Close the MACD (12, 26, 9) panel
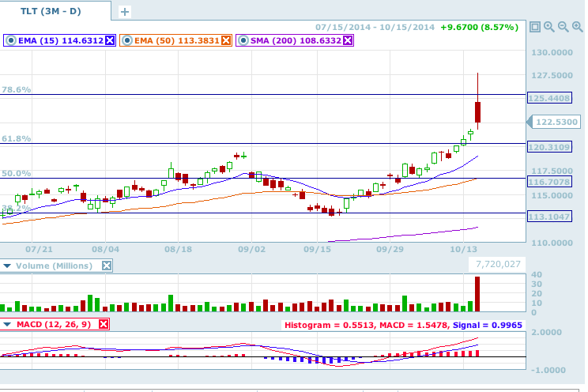 104,324
